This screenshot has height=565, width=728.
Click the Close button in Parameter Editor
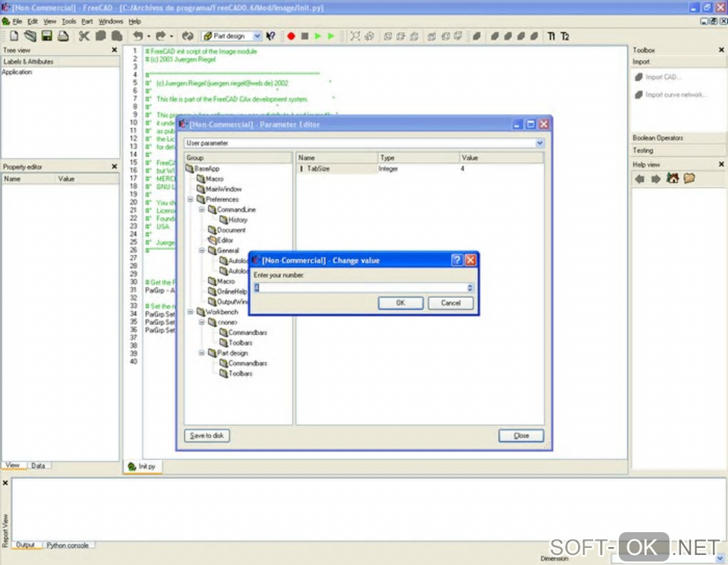[521, 436]
